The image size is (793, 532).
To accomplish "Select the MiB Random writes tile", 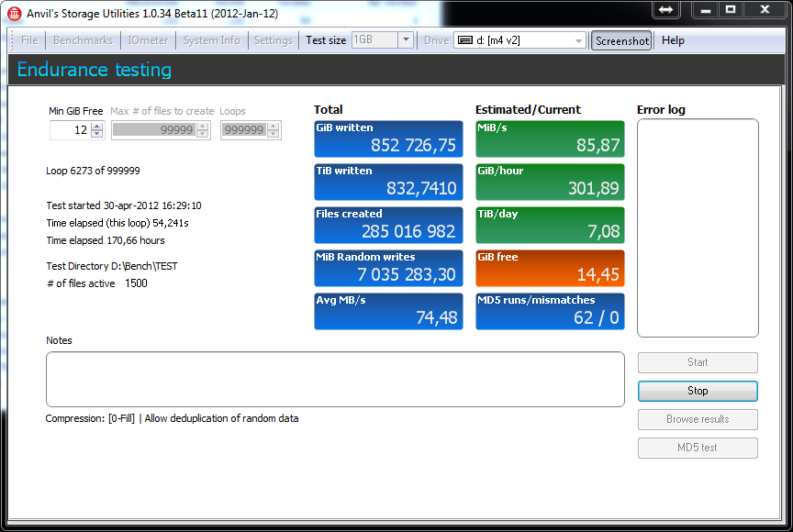I will [388, 268].
